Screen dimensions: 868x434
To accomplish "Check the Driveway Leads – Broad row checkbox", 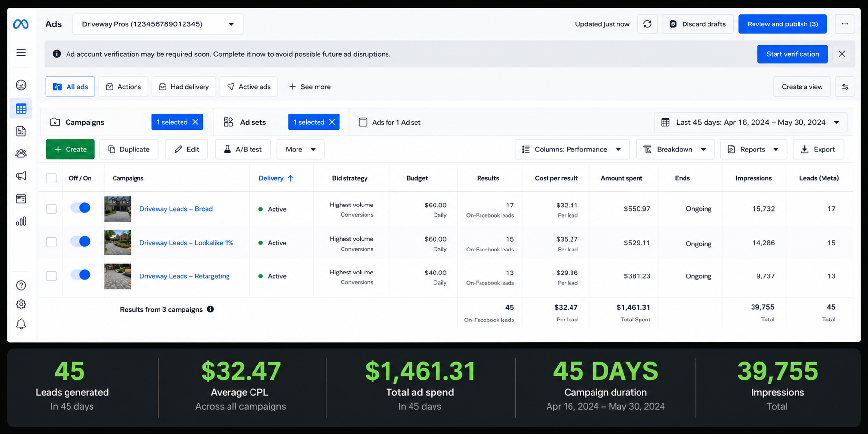I will click(51, 209).
